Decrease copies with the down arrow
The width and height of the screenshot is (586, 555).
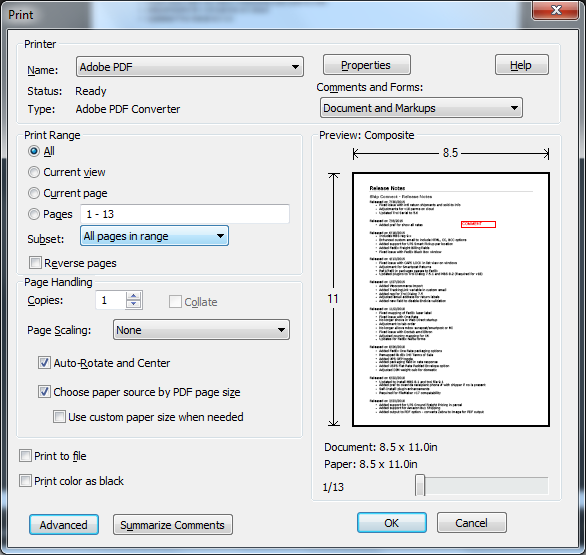click(x=134, y=304)
